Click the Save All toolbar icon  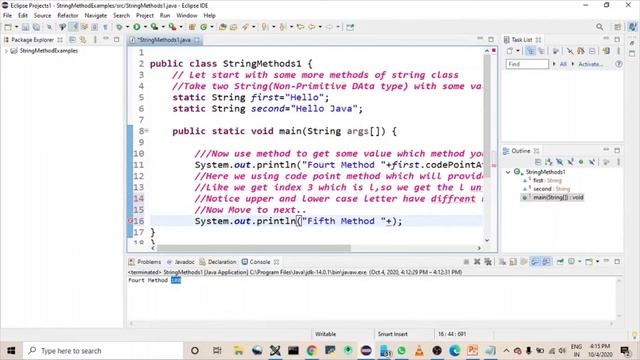click(36, 27)
